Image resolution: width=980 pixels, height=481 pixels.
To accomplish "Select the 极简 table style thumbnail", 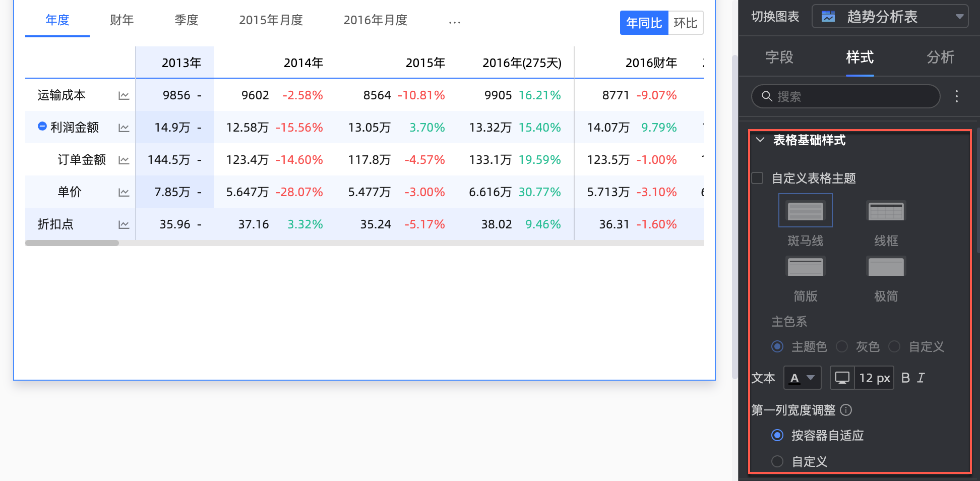I will (x=886, y=266).
